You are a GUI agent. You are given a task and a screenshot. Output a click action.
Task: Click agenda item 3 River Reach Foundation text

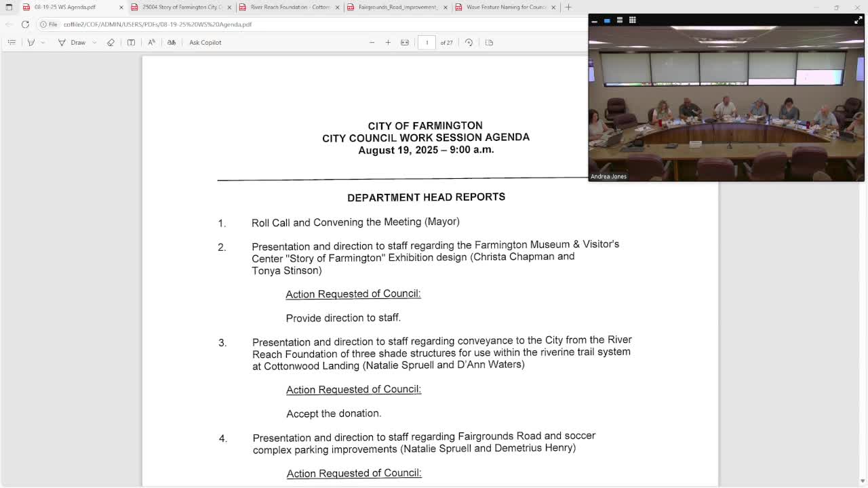pos(442,352)
